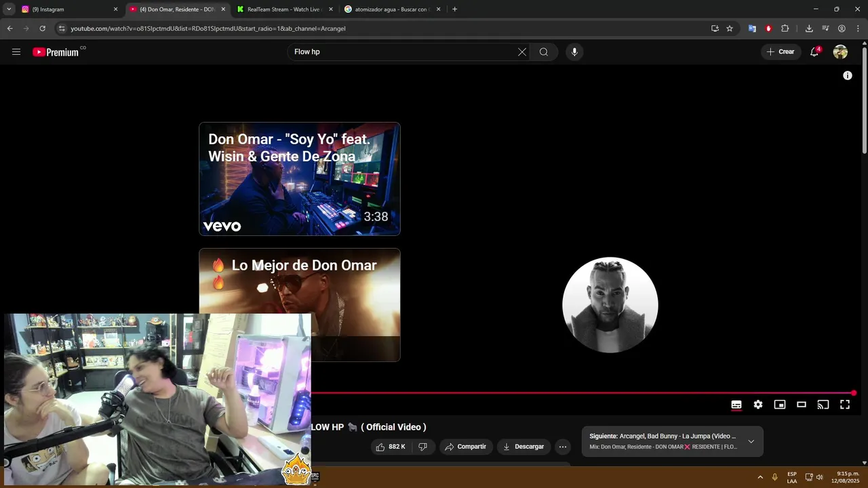This screenshot has height=488, width=868.
Task: Install app icon in address bar
Action: [715, 28]
